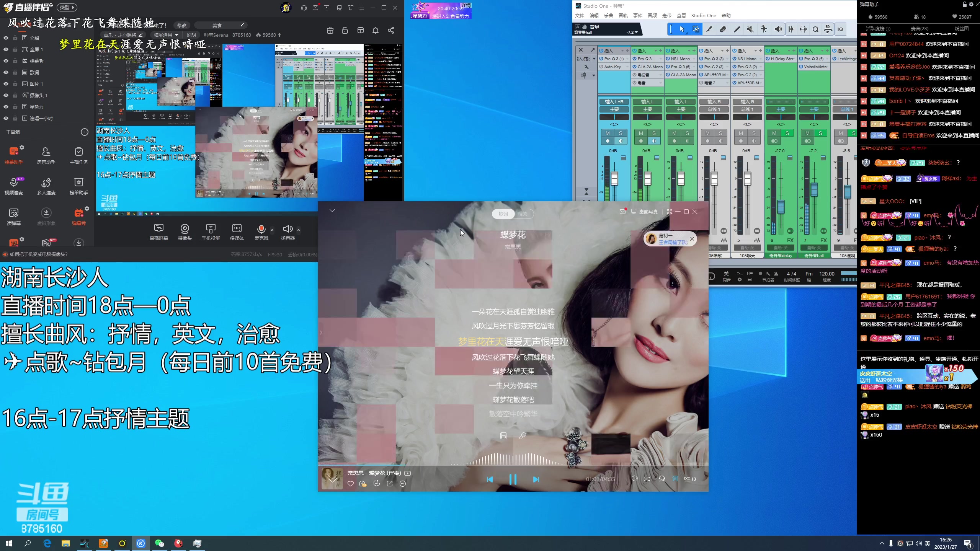The height and width of the screenshot is (551, 980).
Task: Select the Mute tool in Studio One toolbar
Action: 750,29
